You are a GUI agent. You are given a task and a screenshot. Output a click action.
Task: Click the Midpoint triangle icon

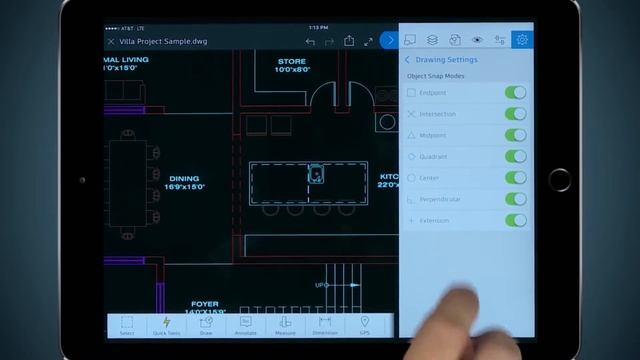[x=411, y=135]
